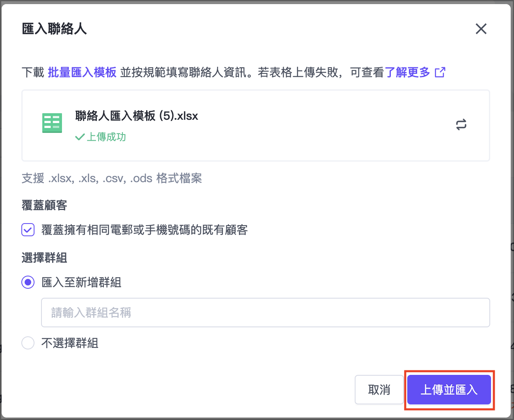514x420 pixels.
Task: Click the green spreadsheet file icon
Action: pos(52,123)
